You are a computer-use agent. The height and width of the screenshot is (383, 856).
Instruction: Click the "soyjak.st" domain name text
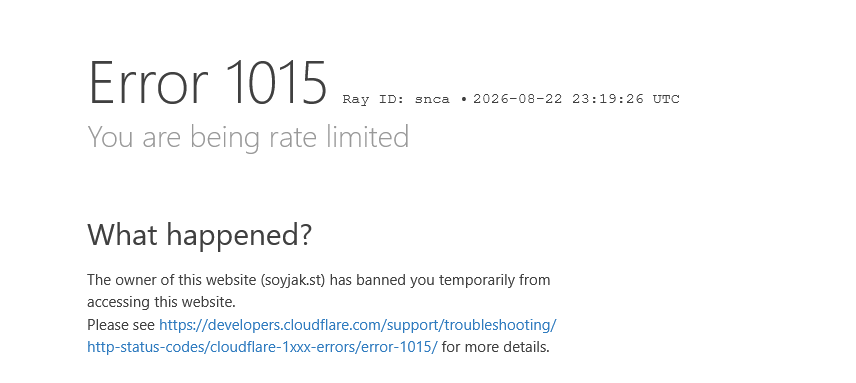293,280
